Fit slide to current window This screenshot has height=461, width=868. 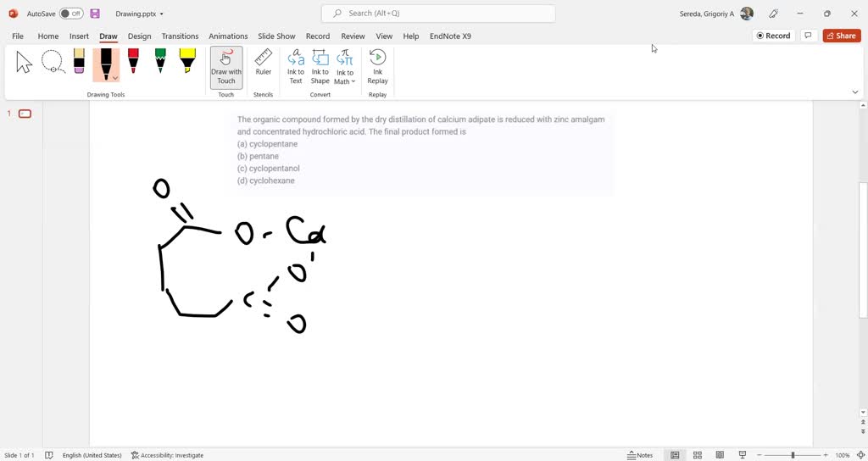pyautogui.click(x=860, y=455)
